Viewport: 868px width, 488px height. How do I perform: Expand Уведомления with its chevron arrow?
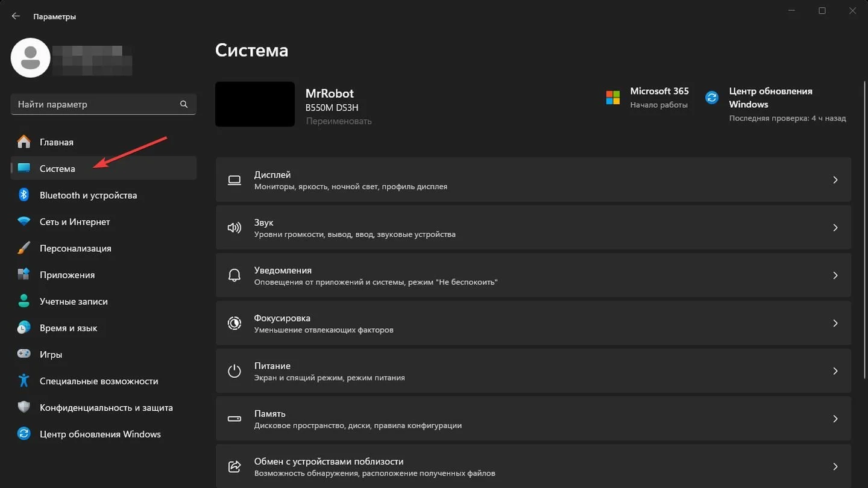835,275
